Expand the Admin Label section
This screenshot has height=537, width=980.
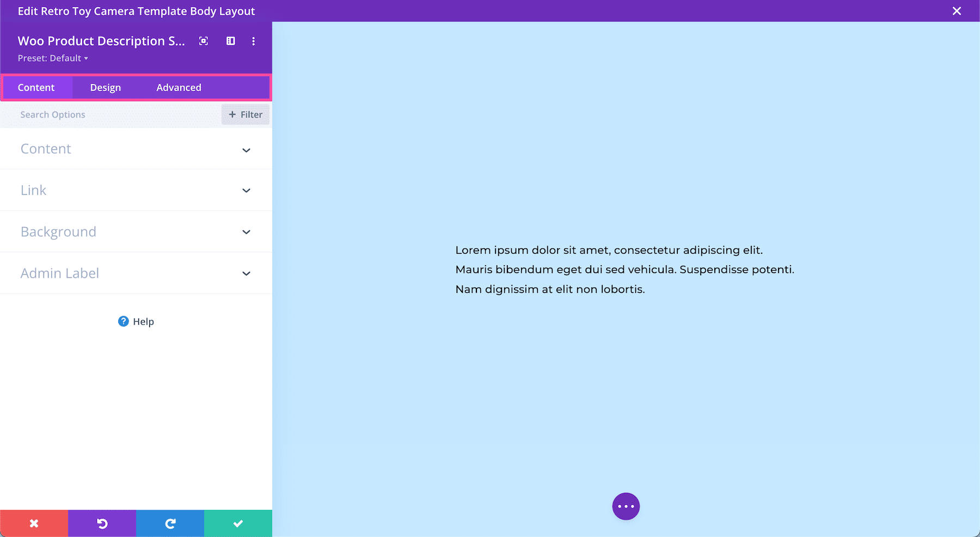136,273
